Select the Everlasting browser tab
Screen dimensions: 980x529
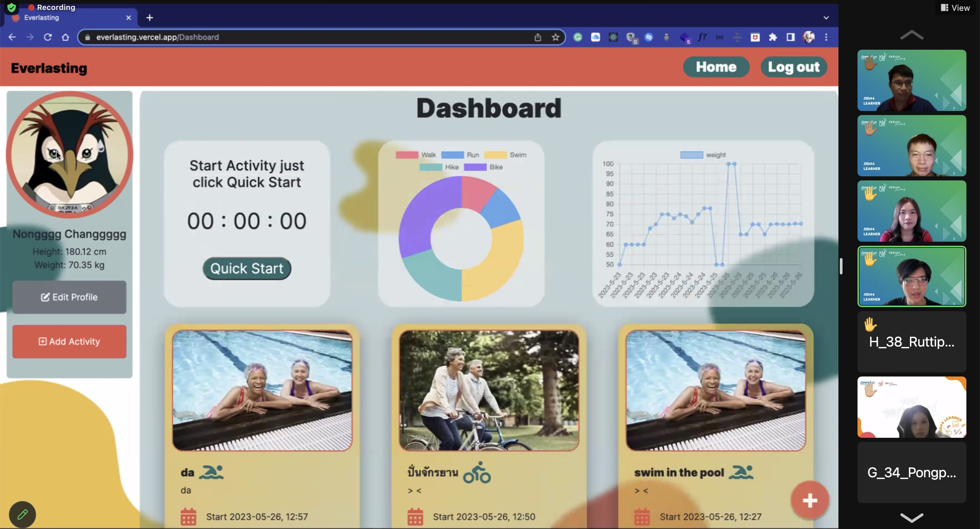(x=70, y=17)
